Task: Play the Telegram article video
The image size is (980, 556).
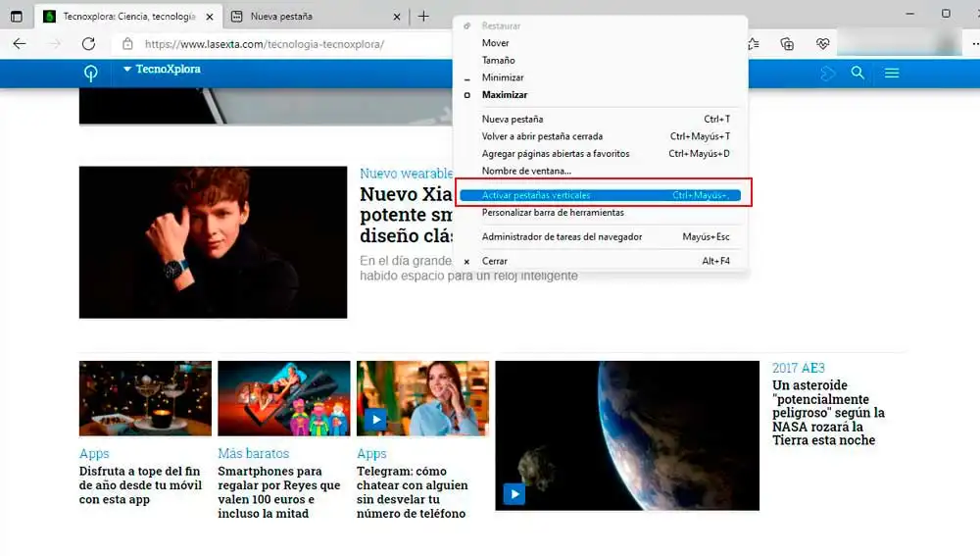Action: (x=375, y=420)
